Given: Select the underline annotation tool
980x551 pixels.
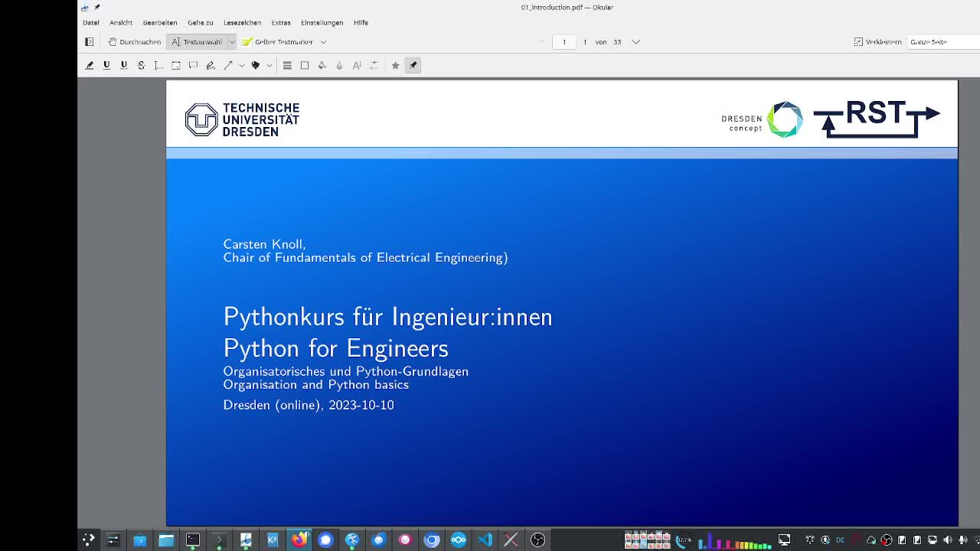Looking at the screenshot, I should (x=106, y=66).
